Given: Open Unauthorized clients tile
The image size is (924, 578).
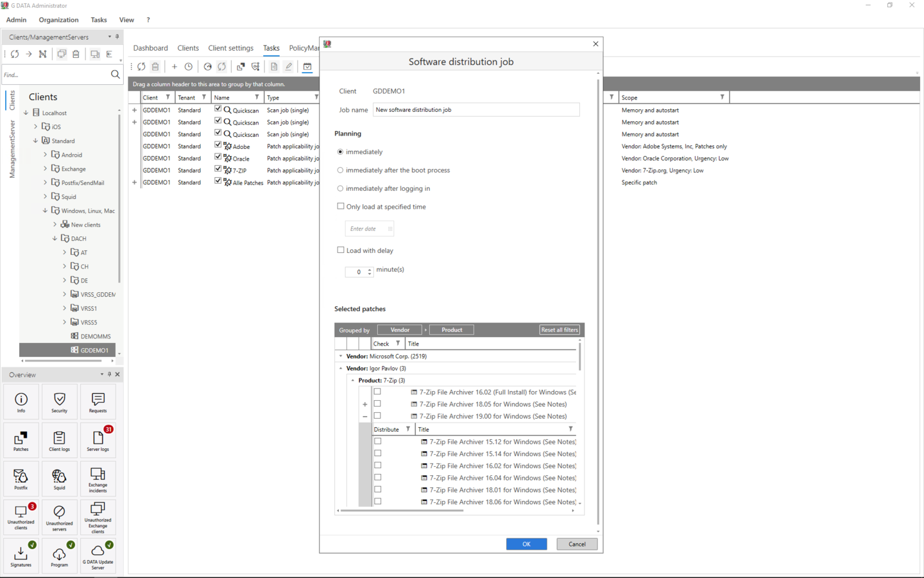Looking at the screenshot, I should pos(21,517).
